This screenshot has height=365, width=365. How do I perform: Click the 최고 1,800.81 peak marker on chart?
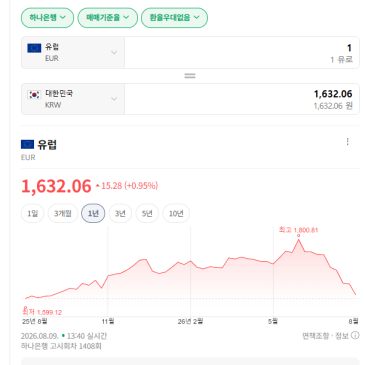pyautogui.click(x=298, y=236)
